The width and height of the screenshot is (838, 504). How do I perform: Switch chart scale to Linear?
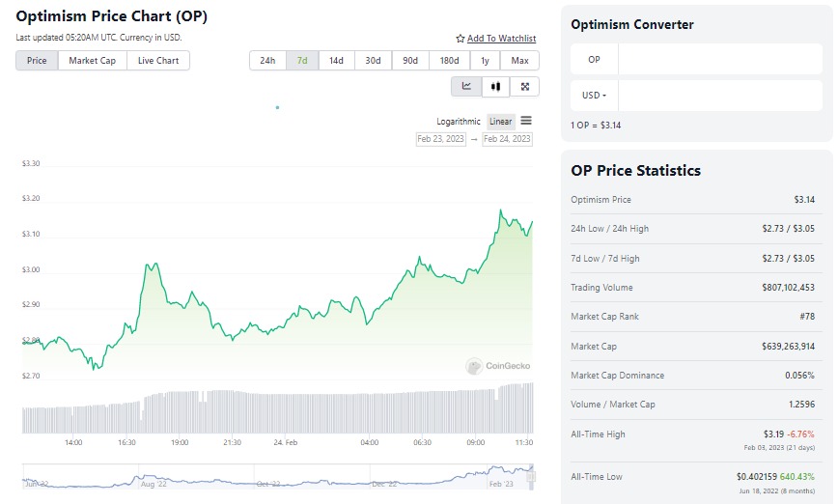pyautogui.click(x=501, y=122)
